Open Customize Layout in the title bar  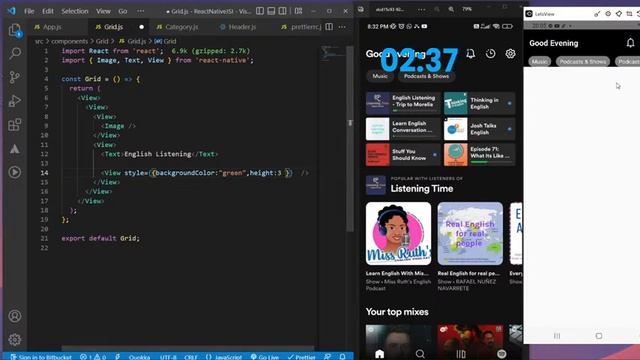[298, 11]
